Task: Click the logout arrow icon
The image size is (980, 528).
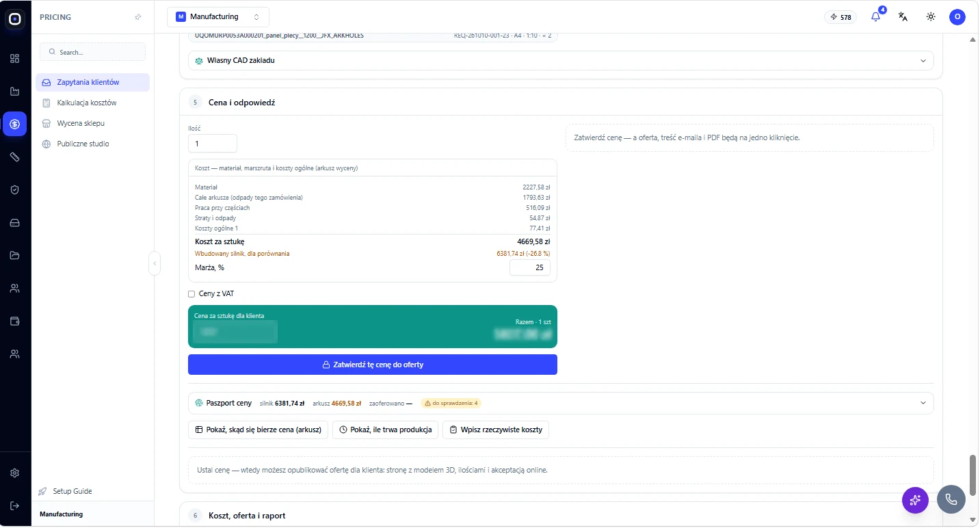Action: 15,505
